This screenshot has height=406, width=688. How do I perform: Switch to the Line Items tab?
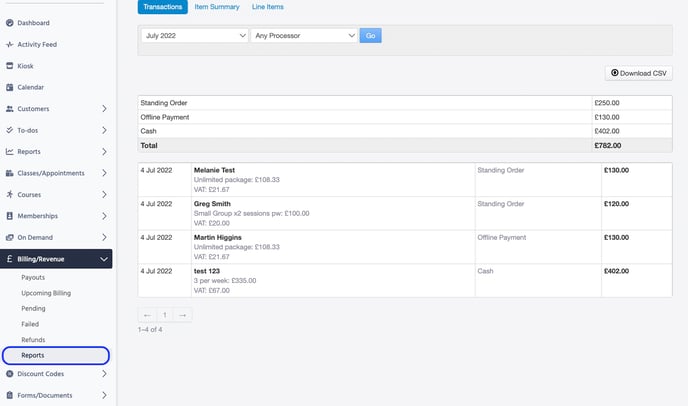coord(266,7)
